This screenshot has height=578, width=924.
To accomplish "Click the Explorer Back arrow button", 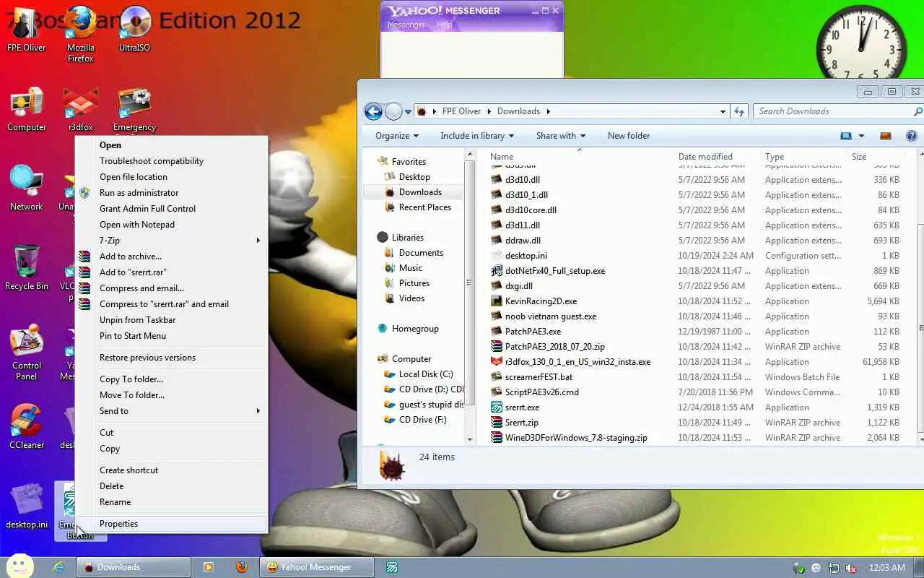I will click(373, 111).
